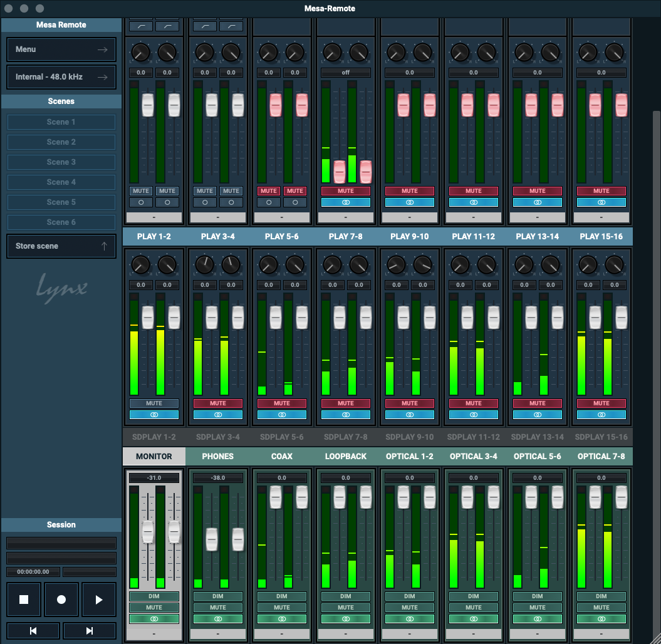The width and height of the screenshot is (661, 644).
Task: Enable the high-pass filter icon on the first top-row channel
Action: [x=141, y=26]
